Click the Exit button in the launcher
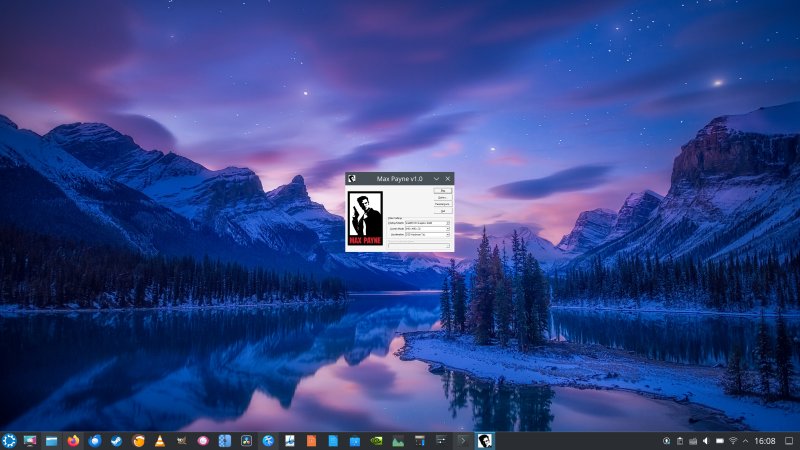This screenshot has width=800, height=450. 443,211
